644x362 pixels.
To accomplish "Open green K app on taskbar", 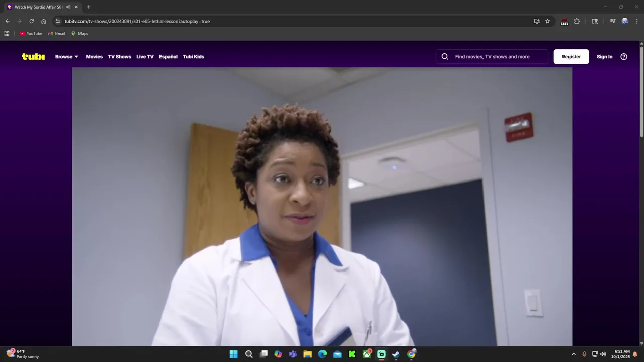I will pyautogui.click(x=352, y=354).
